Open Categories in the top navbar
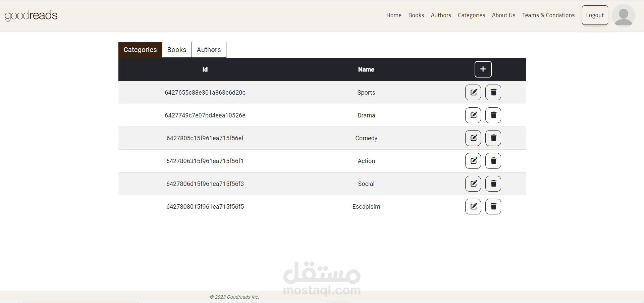 [x=471, y=15]
